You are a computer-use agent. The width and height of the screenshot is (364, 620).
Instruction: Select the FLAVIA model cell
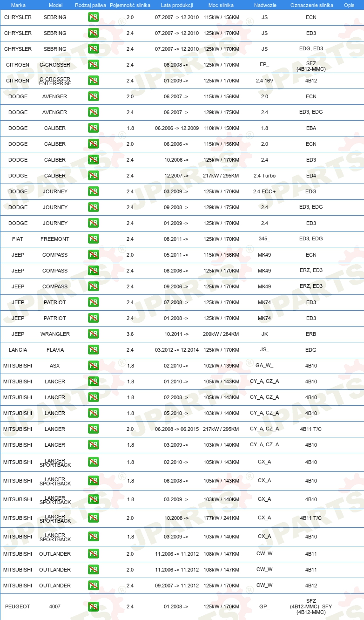(x=55, y=350)
